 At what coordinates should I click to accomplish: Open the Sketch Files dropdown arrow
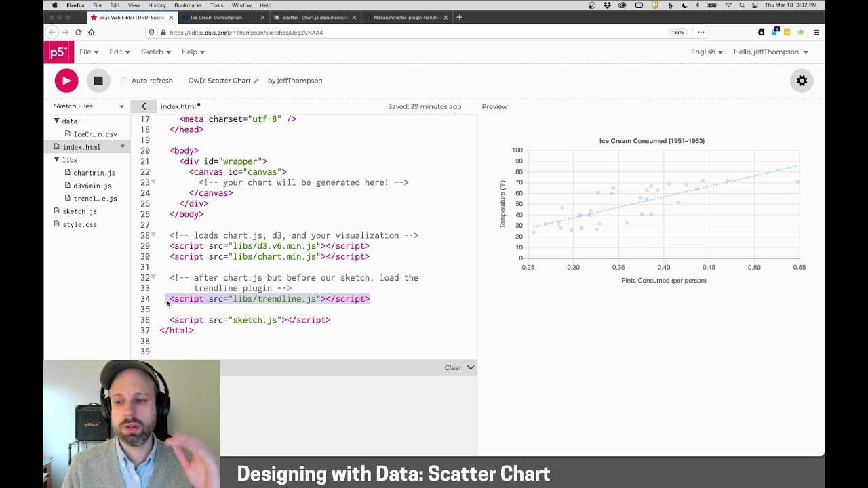122,106
